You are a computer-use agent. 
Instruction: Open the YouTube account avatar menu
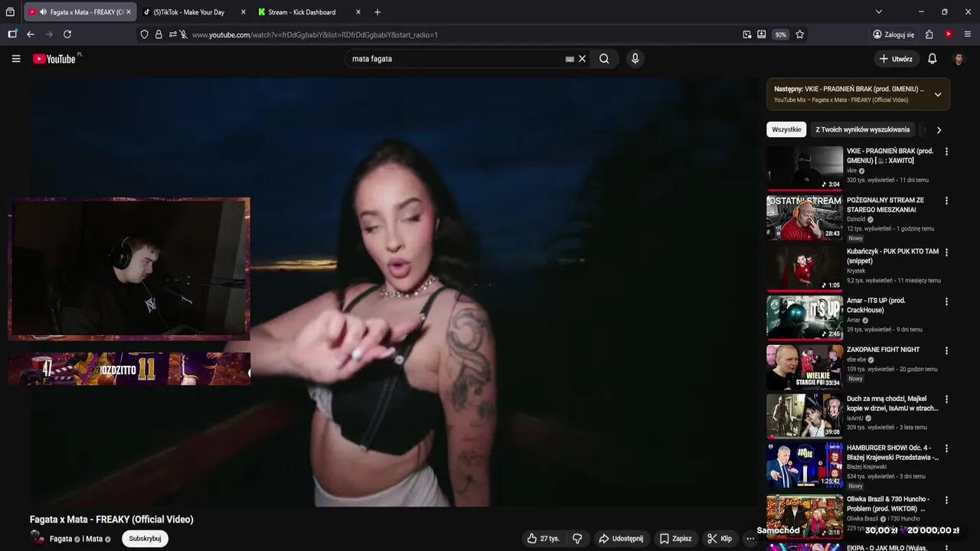pyautogui.click(x=959, y=59)
